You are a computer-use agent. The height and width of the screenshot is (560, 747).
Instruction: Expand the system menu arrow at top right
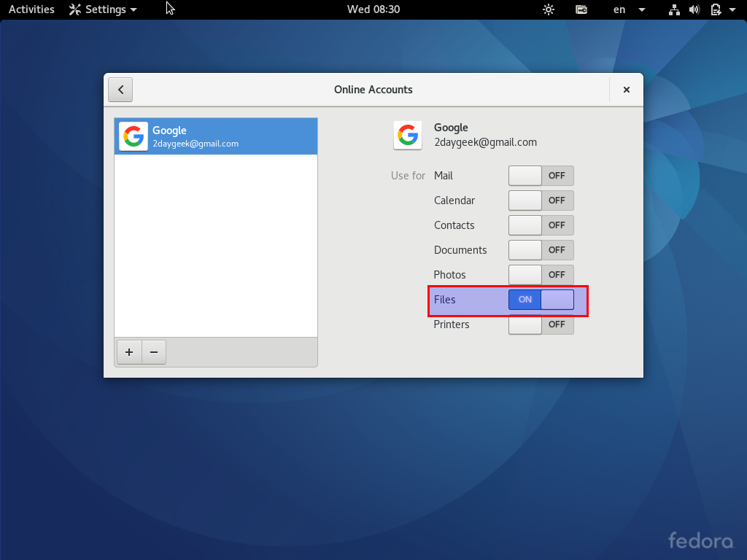[732, 9]
